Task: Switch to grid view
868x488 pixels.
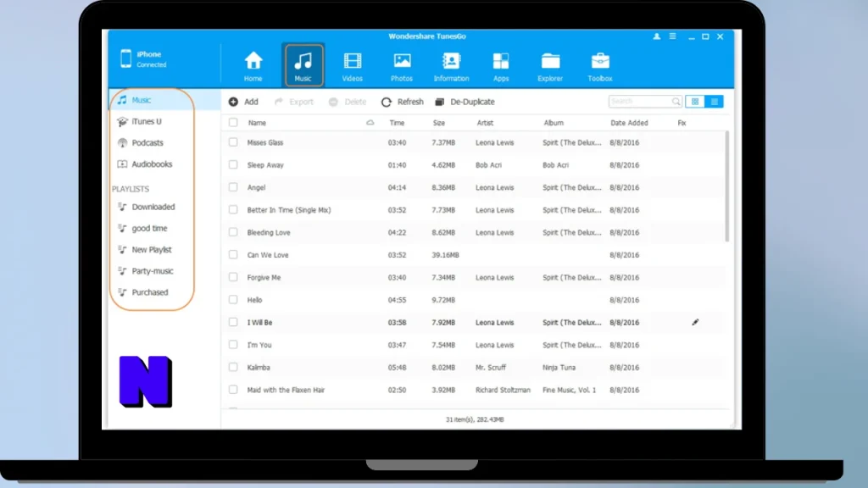Action: [695, 102]
